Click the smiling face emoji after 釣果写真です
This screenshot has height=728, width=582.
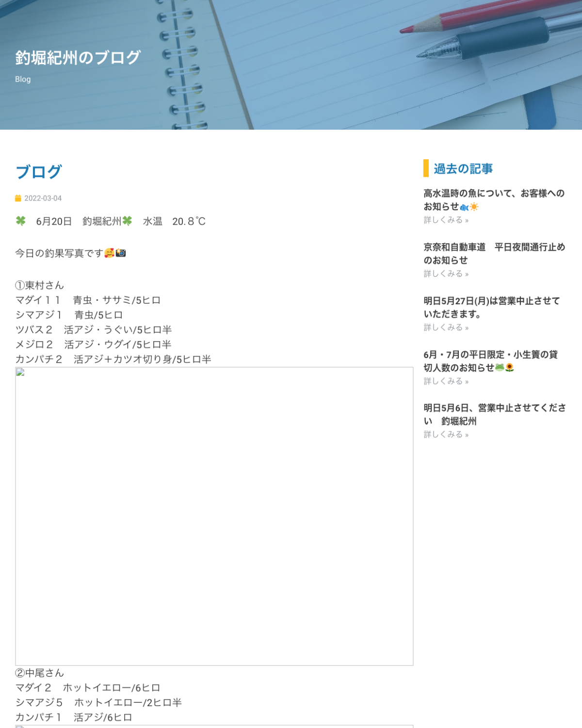110,253
